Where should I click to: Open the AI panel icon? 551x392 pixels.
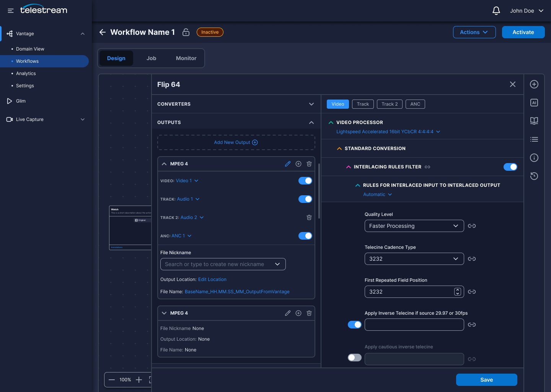534,103
